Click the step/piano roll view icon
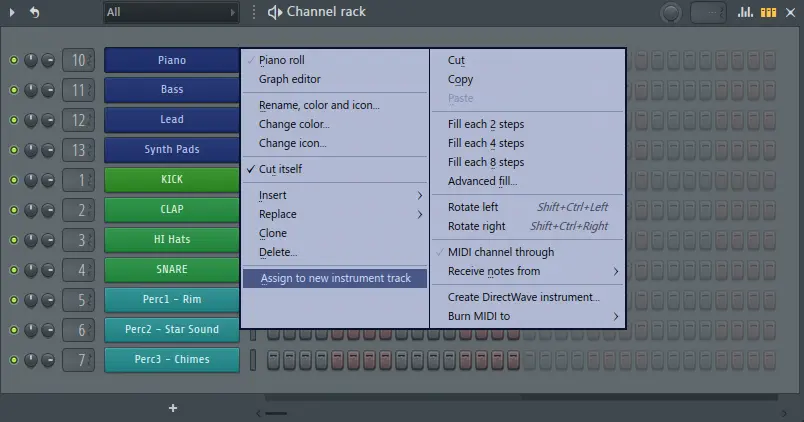 (x=769, y=12)
